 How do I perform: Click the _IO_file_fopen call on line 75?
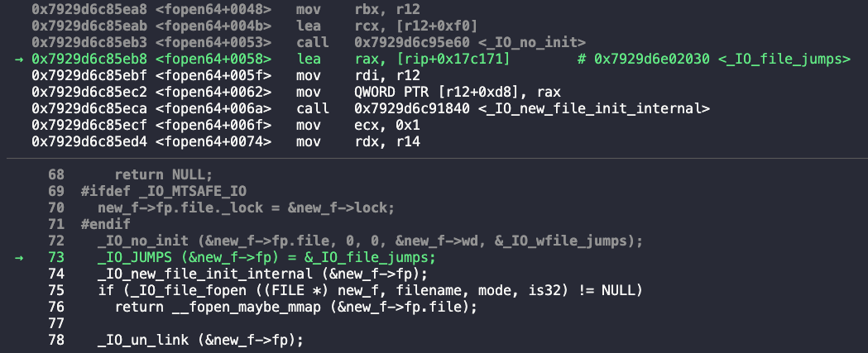[371, 290]
